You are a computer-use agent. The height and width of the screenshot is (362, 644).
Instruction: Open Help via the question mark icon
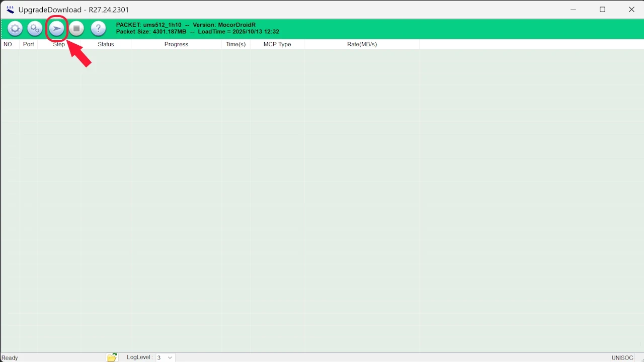click(98, 29)
